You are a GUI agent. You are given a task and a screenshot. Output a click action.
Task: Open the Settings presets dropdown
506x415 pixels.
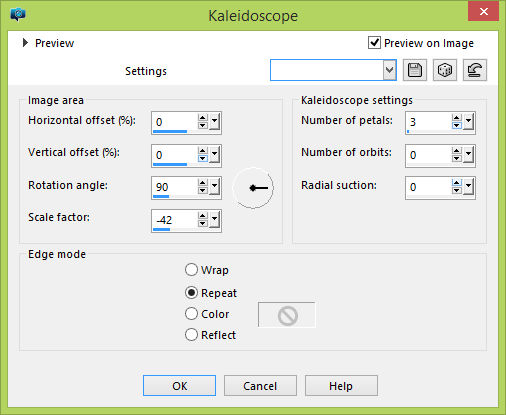point(389,70)
